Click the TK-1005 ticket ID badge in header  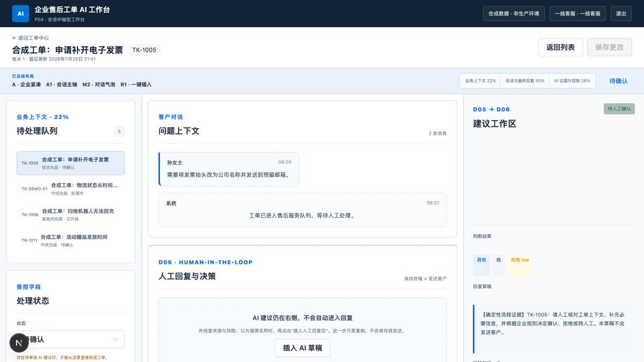pyautogui.click(x=144, y=50)
